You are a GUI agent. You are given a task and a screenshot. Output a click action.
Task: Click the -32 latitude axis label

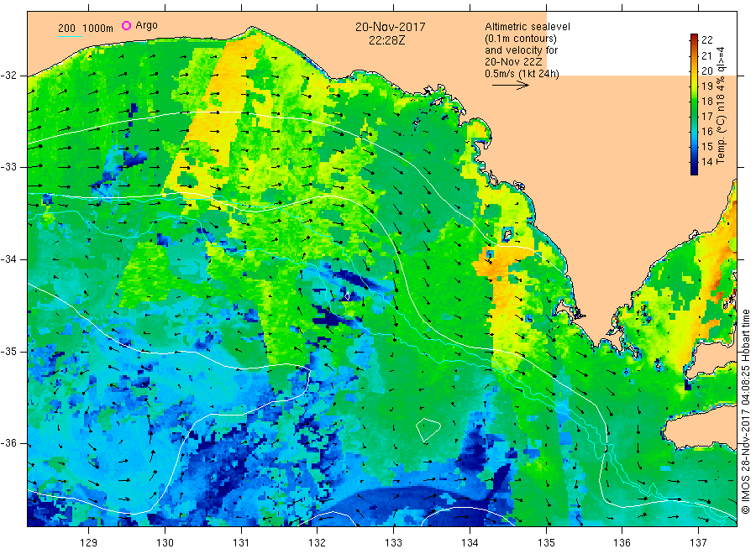[x=9, y=76]
